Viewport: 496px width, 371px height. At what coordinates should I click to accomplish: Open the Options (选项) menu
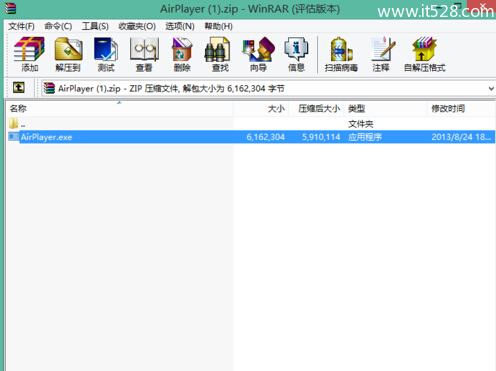coord(180,26)
